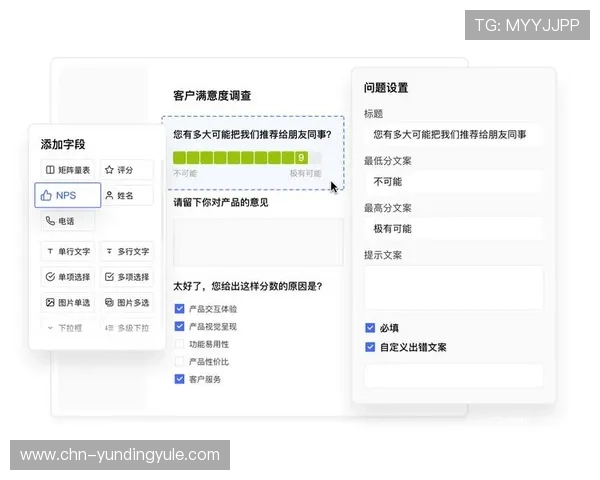600x480 pixels.
Task: Add the 矩阵量表 matrix scale field
Action: click(67, 170)
